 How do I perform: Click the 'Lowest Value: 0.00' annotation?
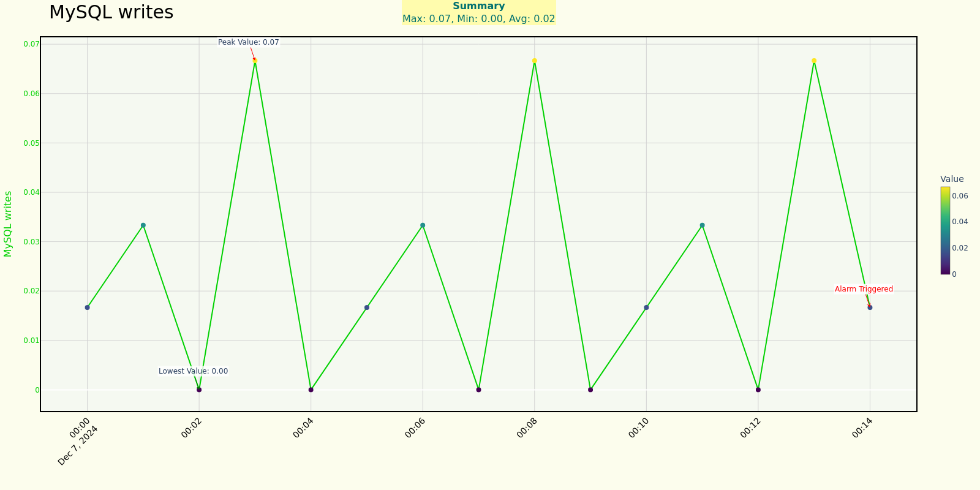click(193, 371)
